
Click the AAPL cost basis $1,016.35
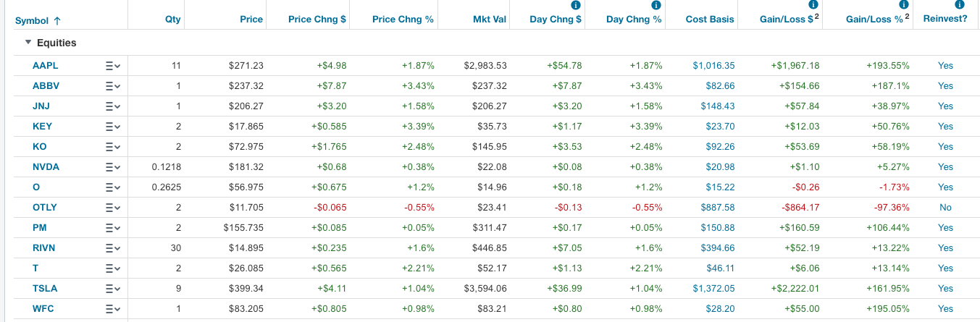point(713,66)
